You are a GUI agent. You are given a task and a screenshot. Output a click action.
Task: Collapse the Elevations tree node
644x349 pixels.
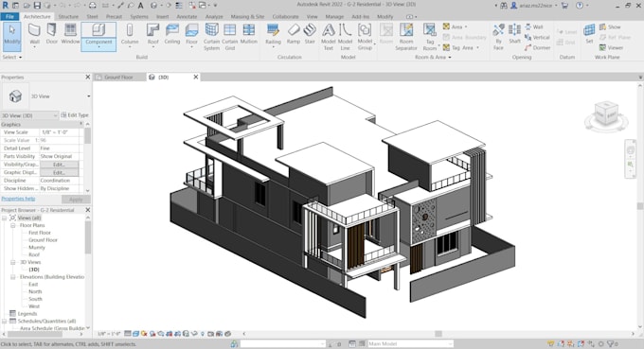[x=13, y=277]
